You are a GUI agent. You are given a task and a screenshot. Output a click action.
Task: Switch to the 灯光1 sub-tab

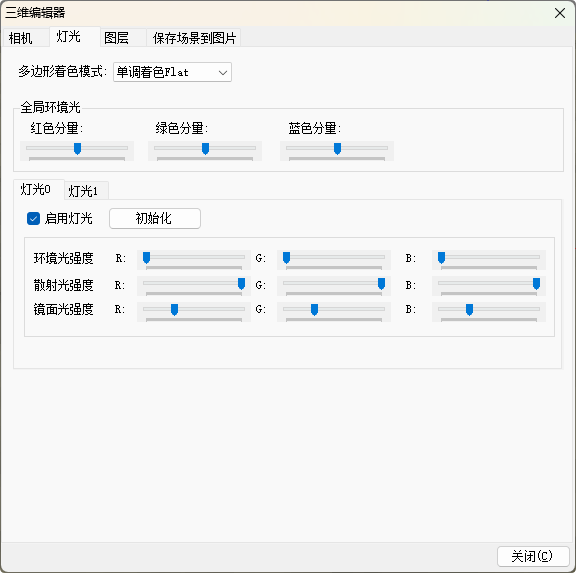tap(86, 191)
